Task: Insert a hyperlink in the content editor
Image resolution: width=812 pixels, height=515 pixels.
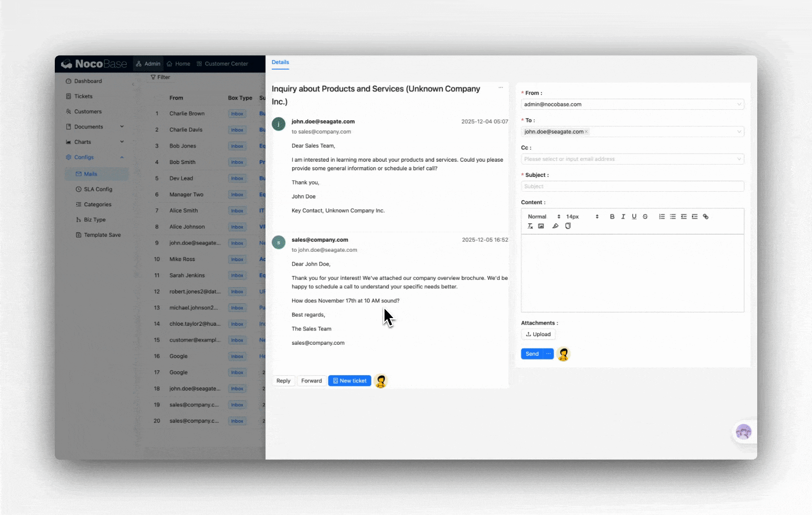Action: (706, 216)
